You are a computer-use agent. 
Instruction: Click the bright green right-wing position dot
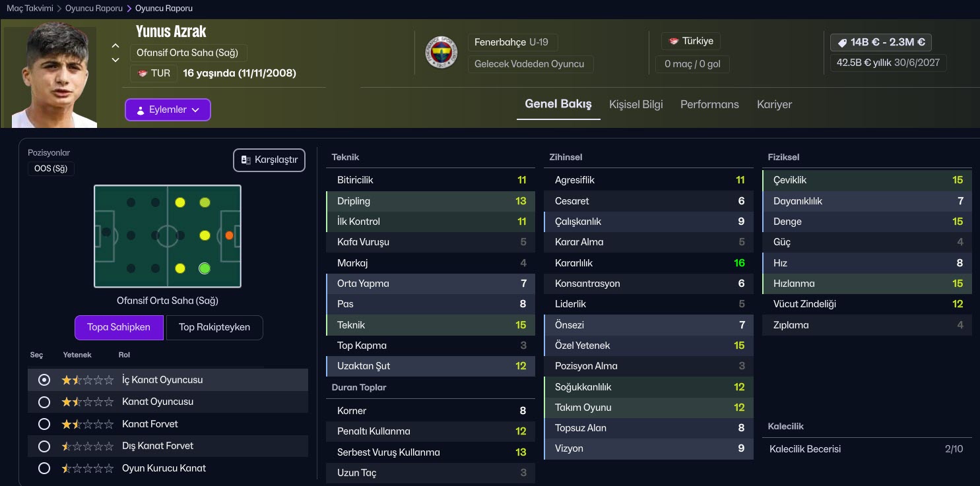coord(205,268)
